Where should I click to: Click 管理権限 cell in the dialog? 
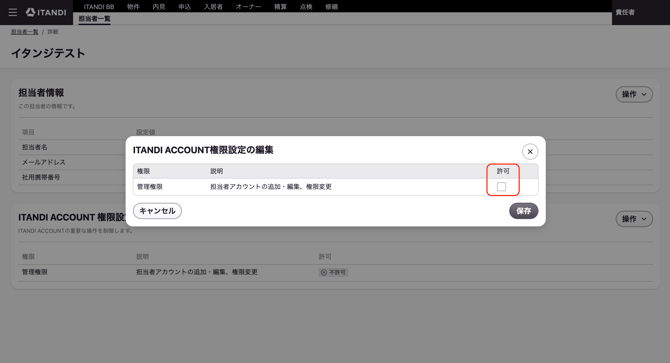pos(150,187)
